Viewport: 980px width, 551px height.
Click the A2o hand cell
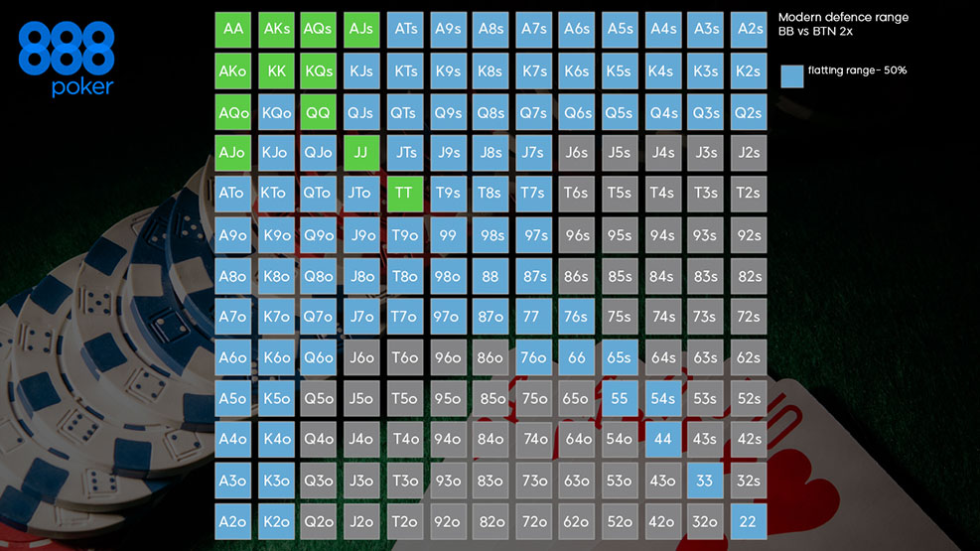233,521
